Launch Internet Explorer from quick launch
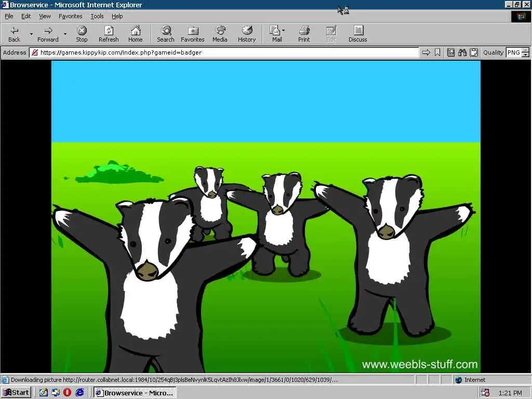 79,393
